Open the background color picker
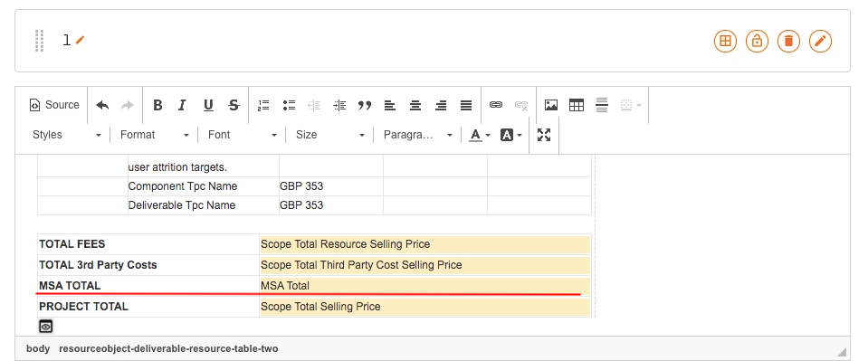This screenshot has width=868, height=361. pos(511,135)
